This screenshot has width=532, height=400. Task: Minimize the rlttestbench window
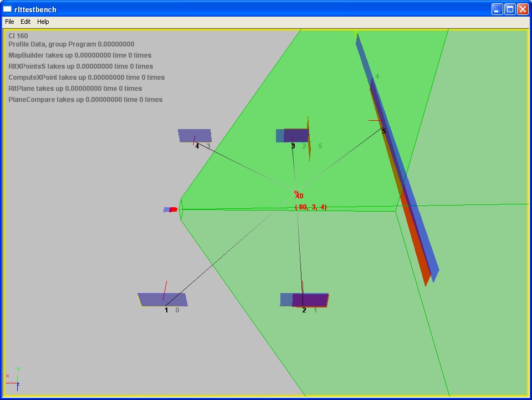click(x=497, y=9)
